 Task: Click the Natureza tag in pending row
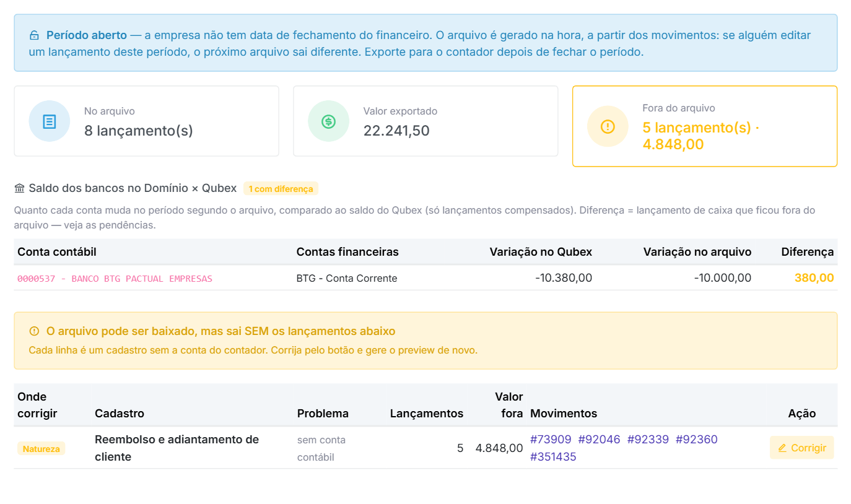point(41,449)
